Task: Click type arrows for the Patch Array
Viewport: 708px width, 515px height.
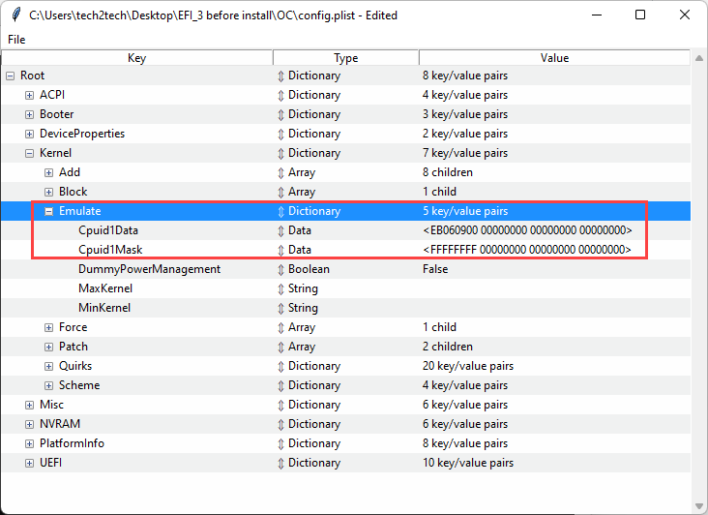Action: 281,347
